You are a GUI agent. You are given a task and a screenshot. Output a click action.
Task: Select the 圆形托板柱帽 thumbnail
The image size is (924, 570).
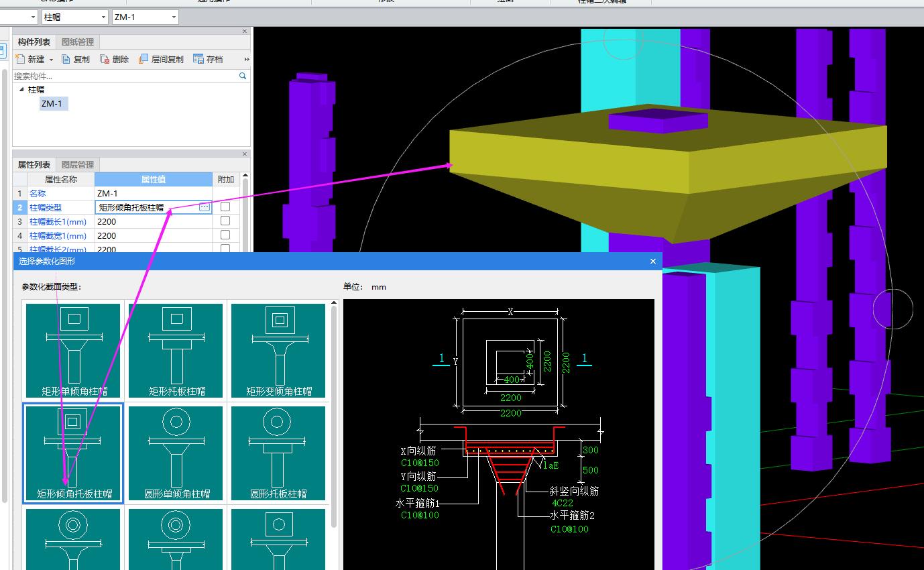point(278,453)
